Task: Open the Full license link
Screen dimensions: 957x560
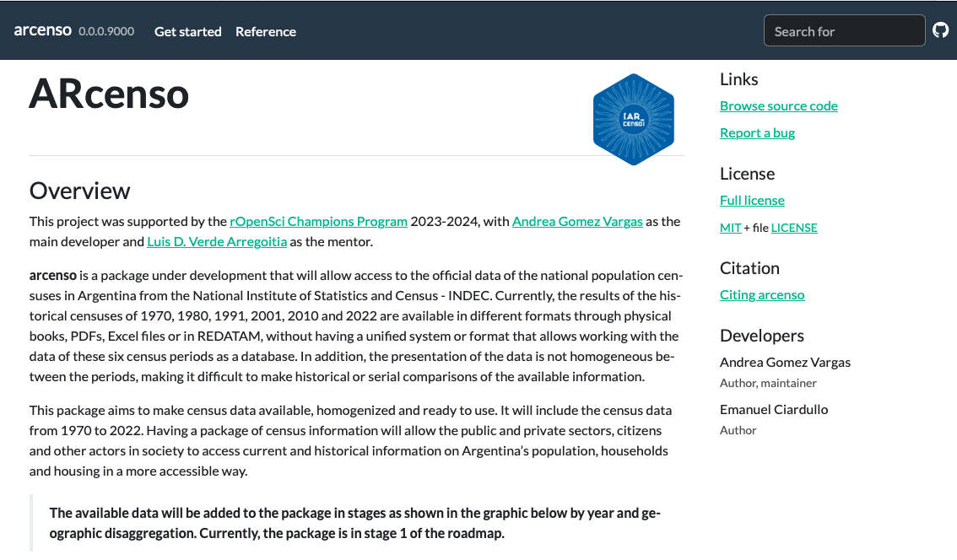Action: 752,200
